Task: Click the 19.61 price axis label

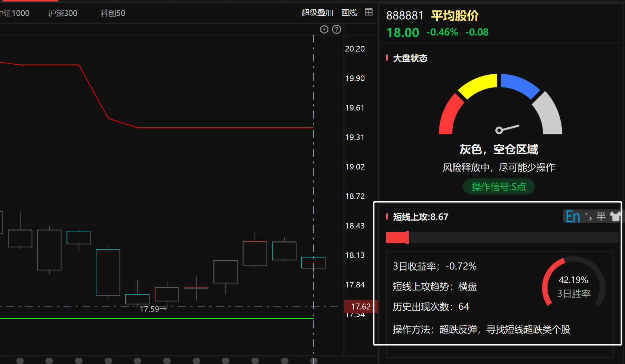Action: [355, 108]
